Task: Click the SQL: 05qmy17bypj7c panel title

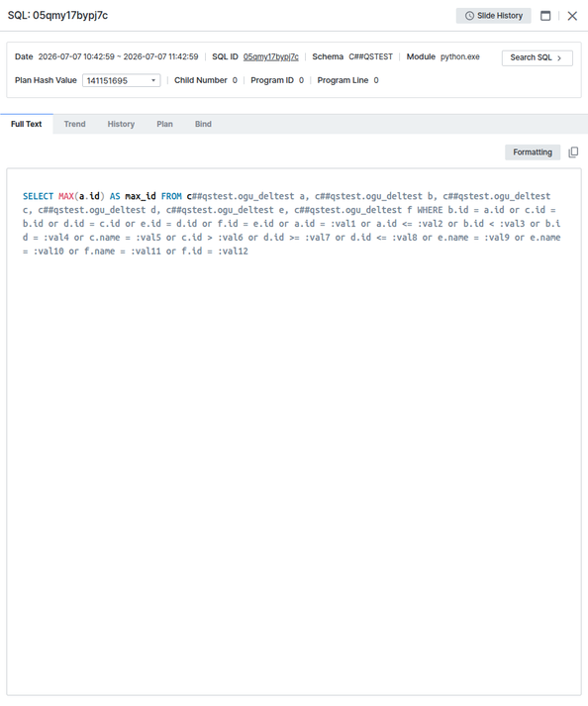Action: [57, 15]
